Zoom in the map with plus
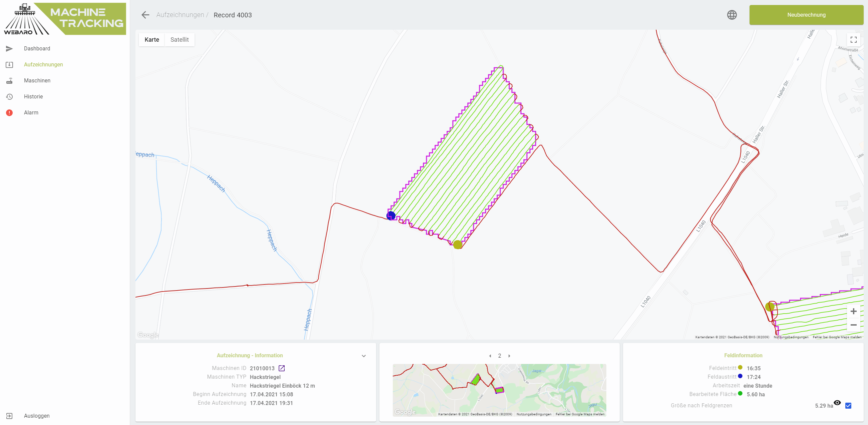 pos(853,311)
